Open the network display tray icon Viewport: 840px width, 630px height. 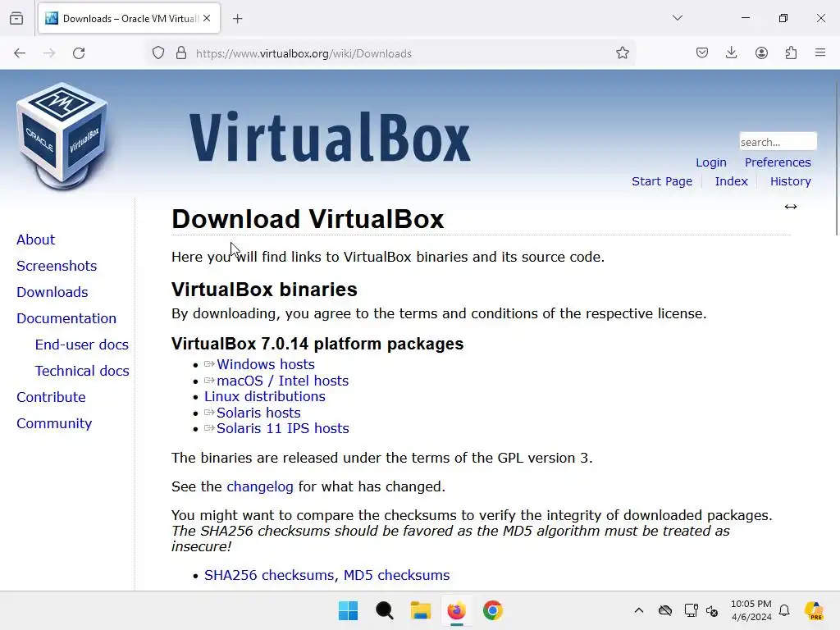[x=691, y=610]
